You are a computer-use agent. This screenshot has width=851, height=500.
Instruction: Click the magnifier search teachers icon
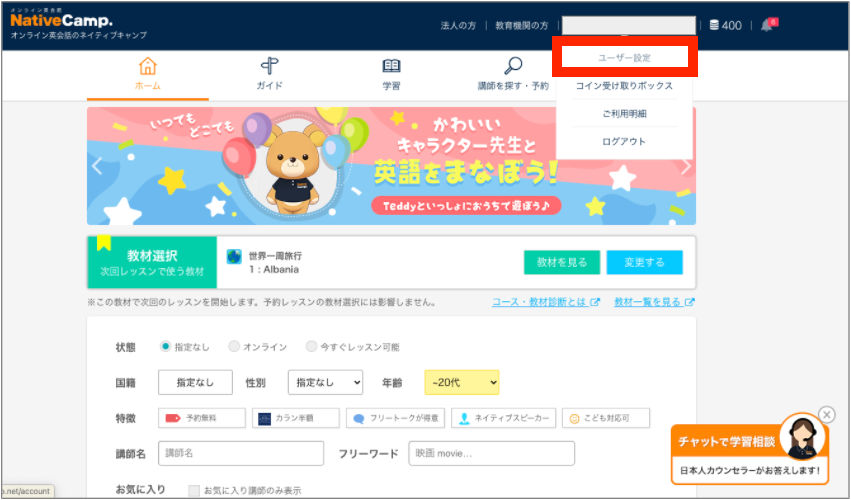point(513,67)
